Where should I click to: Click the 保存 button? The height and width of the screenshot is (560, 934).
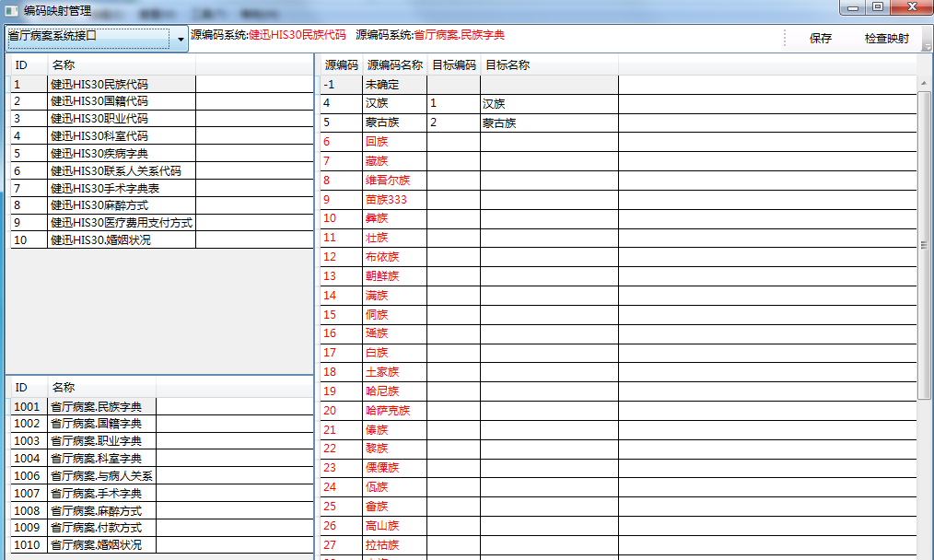(820, 39)
